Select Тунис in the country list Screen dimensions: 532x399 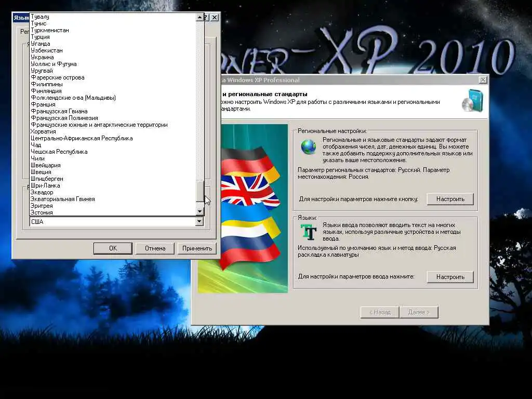113,23
